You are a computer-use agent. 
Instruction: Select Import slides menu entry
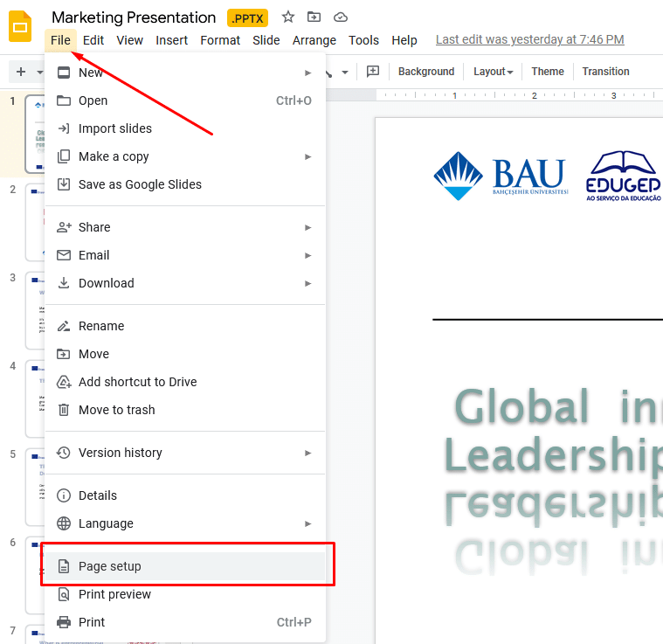coord(115,128)
